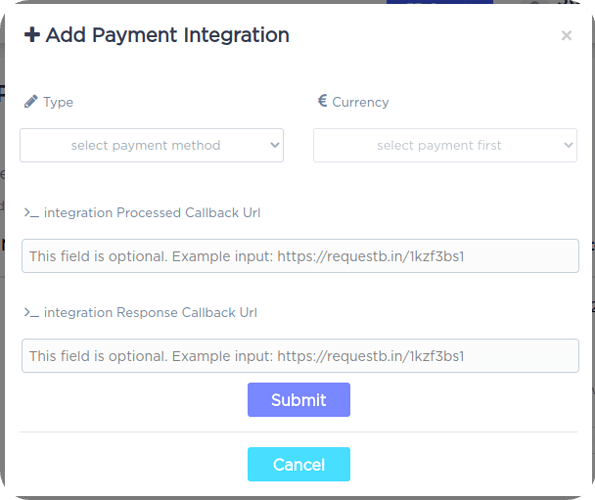Click the divider line above the Cancel button

(x=299, y=432)
